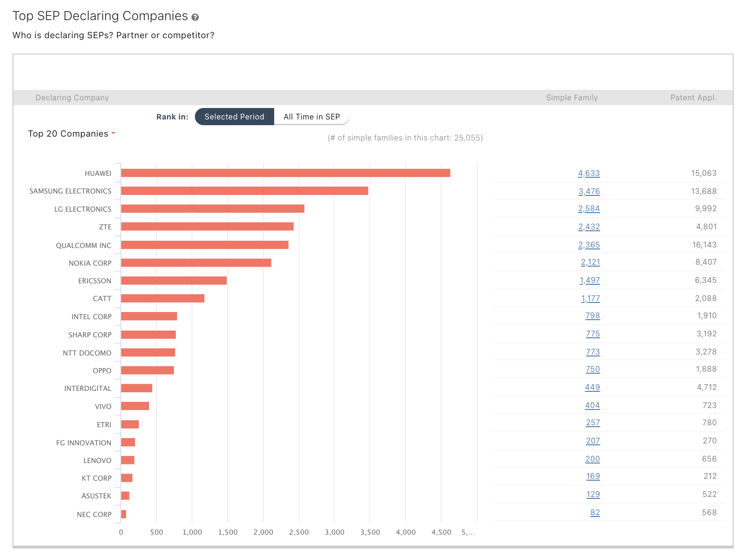
Task: Open CATT's 1,177 simple family link
Action: tap(590, 299)
